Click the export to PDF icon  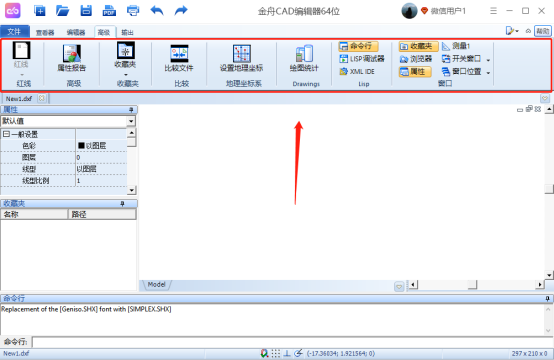point(109,11)
